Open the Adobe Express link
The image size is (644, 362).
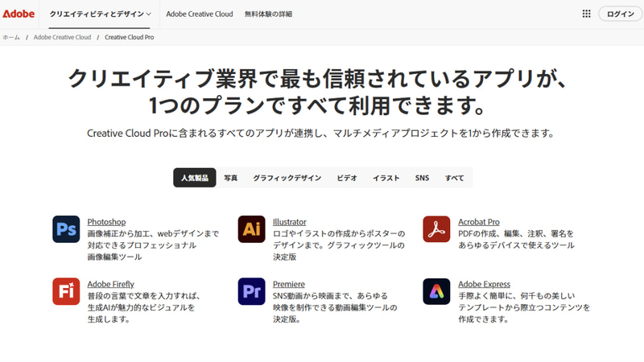(x=485, y=284)
